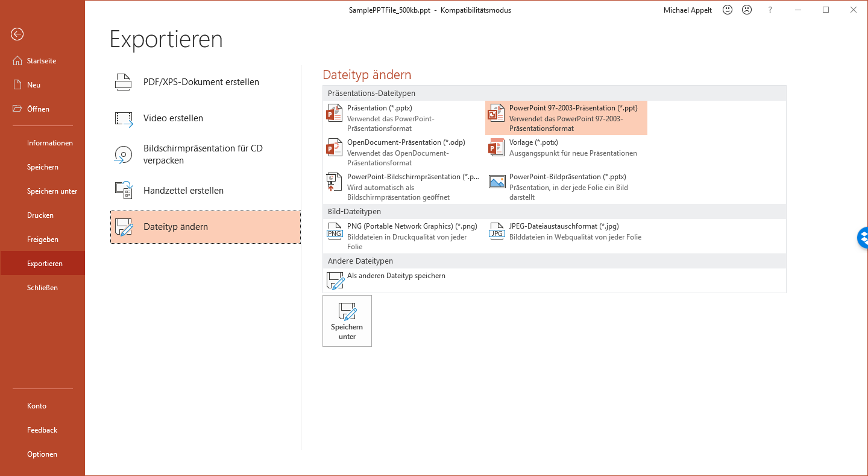Image resolution: width=868 pixels, height=476 pixels.
Task: Select the PowerPoint-Bildpräsentation picture icon
Action: (x=497, y=182)
